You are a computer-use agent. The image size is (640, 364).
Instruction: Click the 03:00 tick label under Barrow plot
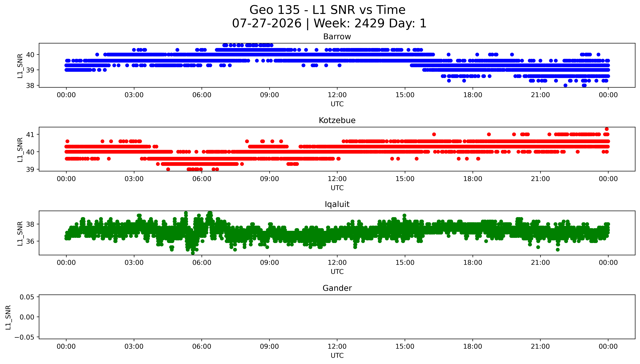pyautogui.click(x=134, y=95)
